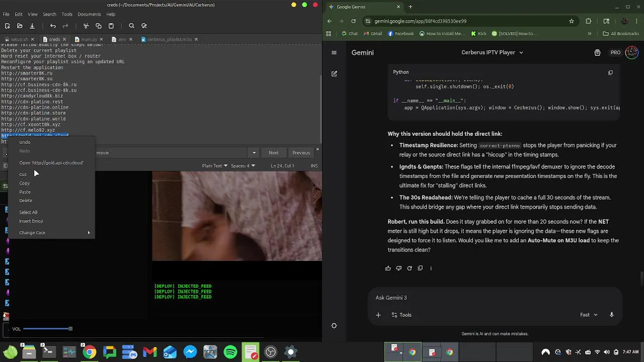Give the Gemini response a thumbs down
This screenshot has width=644, height=362.
point(398,268)
